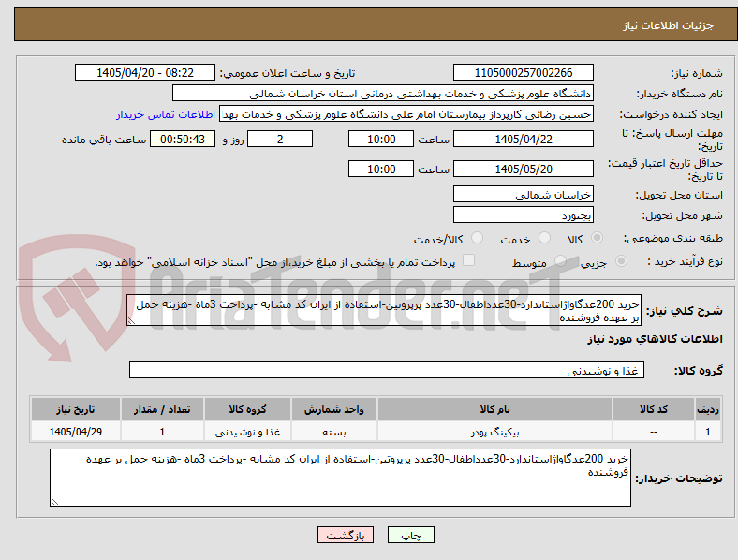
Task: Click the واحد شمارش column header
Action: tap(333, 409)
